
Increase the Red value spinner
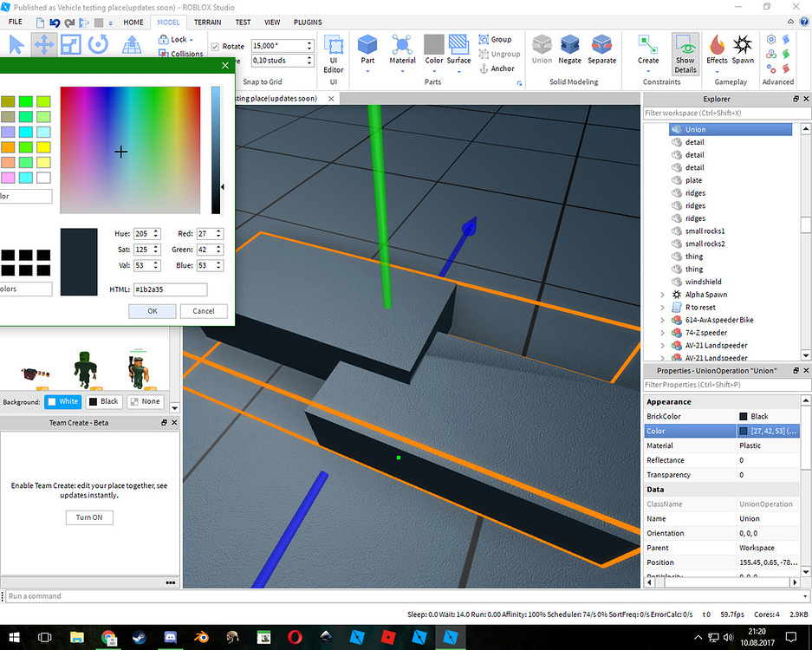click(x=218, y=231)
